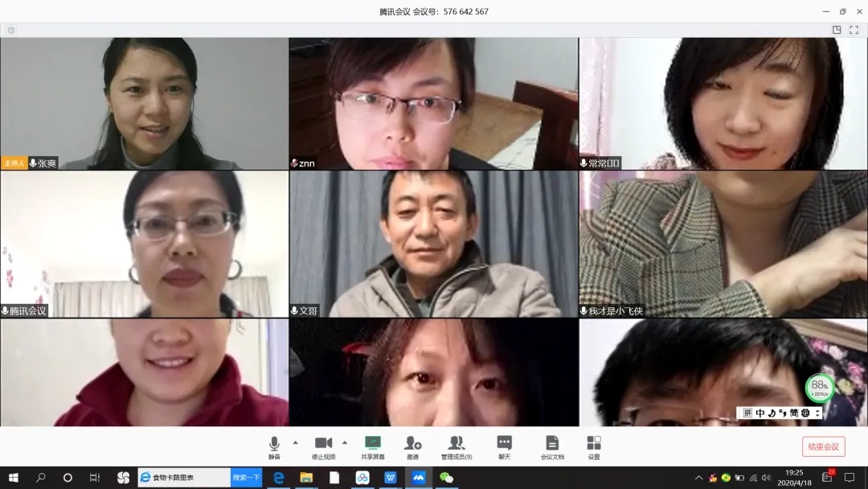
Task: Open meeting settings (设置)
Action: tap(593, 445)
